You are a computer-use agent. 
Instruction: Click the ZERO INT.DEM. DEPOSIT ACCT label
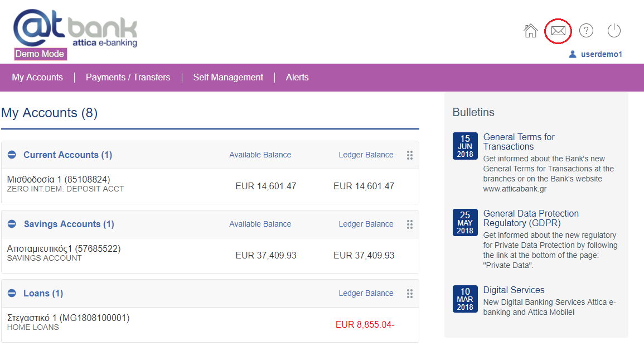click(65, 189)
